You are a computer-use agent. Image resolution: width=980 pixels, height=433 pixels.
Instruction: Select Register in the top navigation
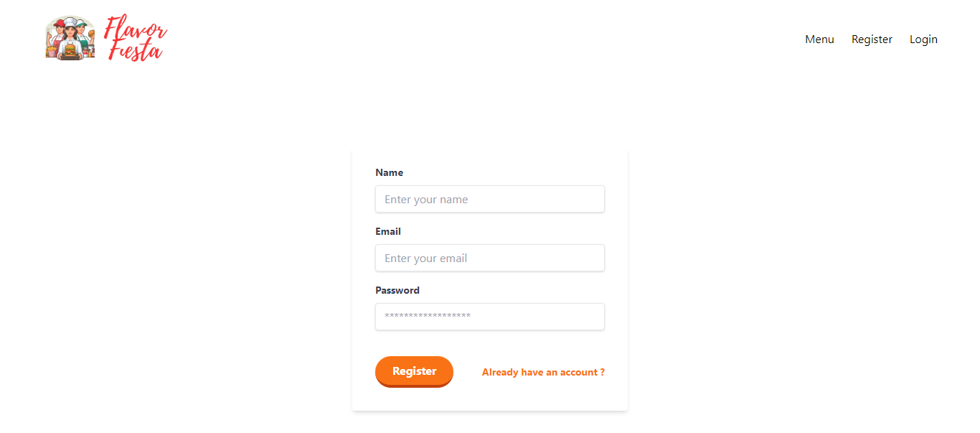(x=872, y=39)
